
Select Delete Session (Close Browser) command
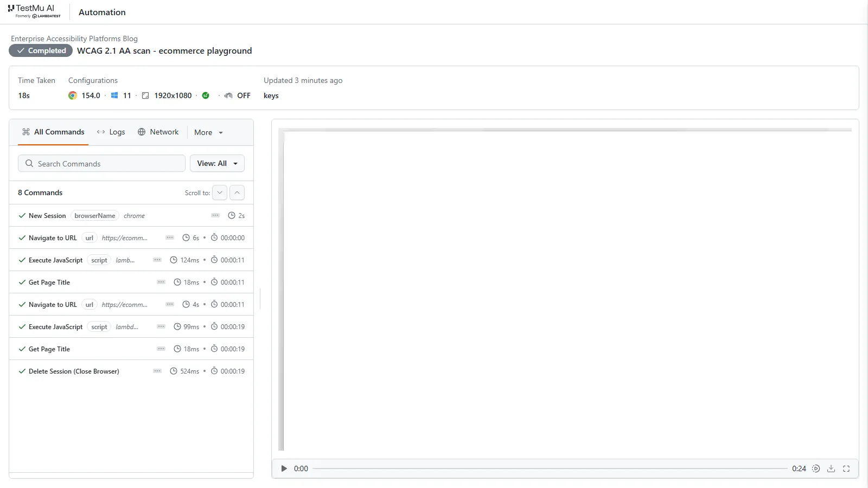131,371
